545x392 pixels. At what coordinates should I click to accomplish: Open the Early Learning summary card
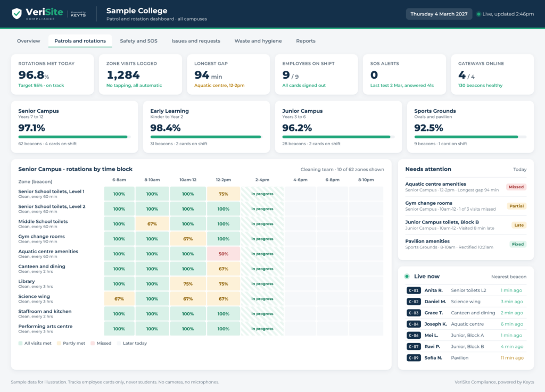(207, 127)
